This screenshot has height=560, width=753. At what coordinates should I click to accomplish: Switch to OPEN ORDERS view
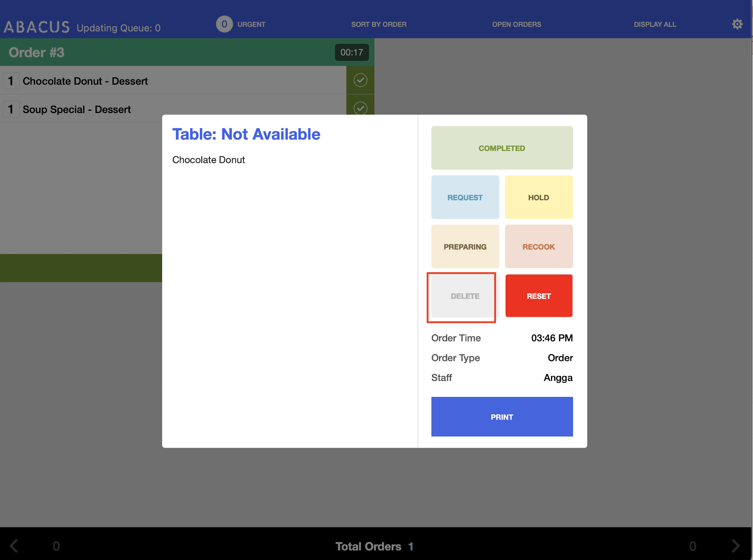click(516, 25)
